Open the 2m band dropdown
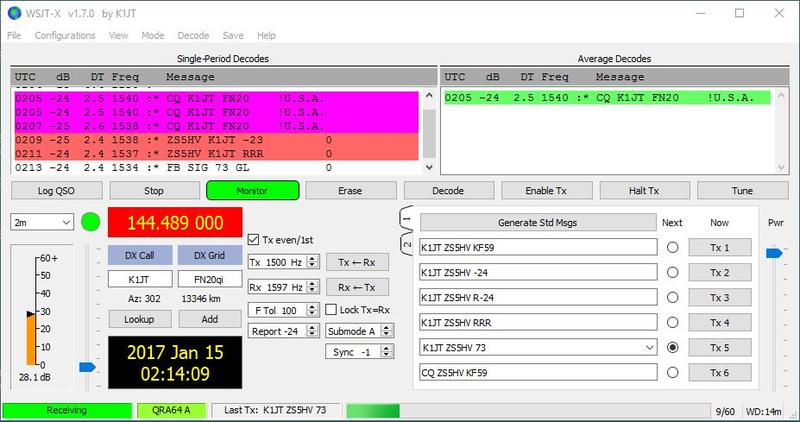The height and width of the screenshot is (422, 800). click(x=42, y=222)
